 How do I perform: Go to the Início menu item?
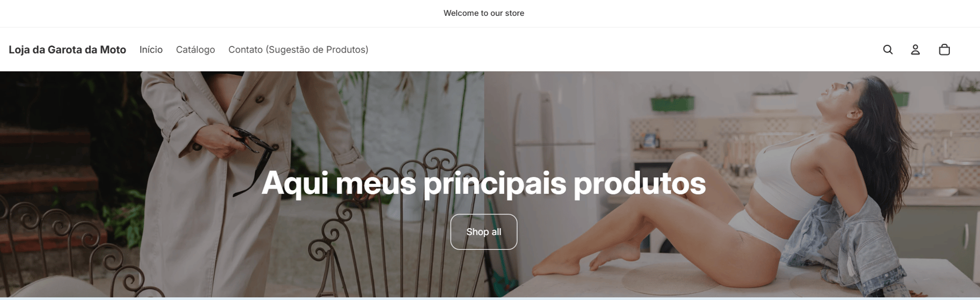click(x=151, y=50)
